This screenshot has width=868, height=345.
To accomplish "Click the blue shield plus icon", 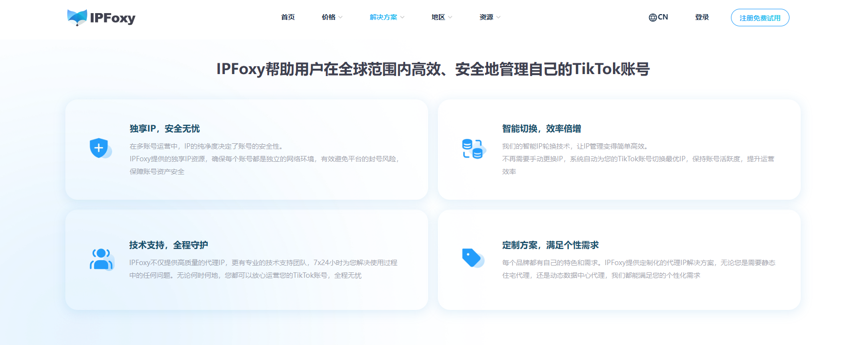I will point(100,148).
